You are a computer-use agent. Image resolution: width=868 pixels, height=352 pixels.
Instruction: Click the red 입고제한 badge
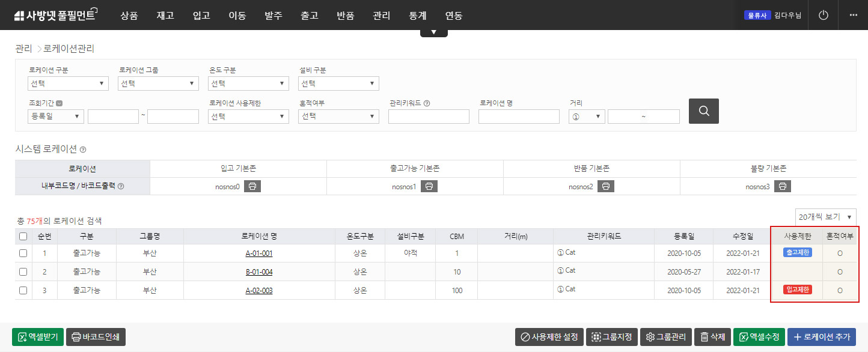point(797,290)
